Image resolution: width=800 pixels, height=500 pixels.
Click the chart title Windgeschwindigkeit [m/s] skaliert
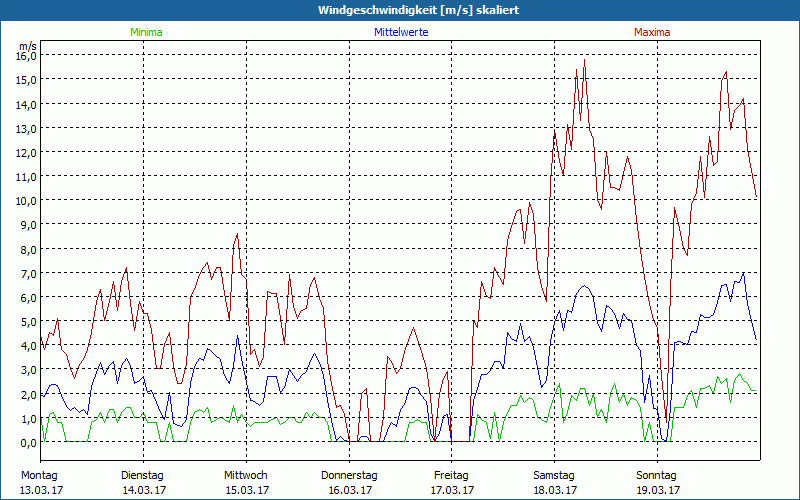click(418, 10)
